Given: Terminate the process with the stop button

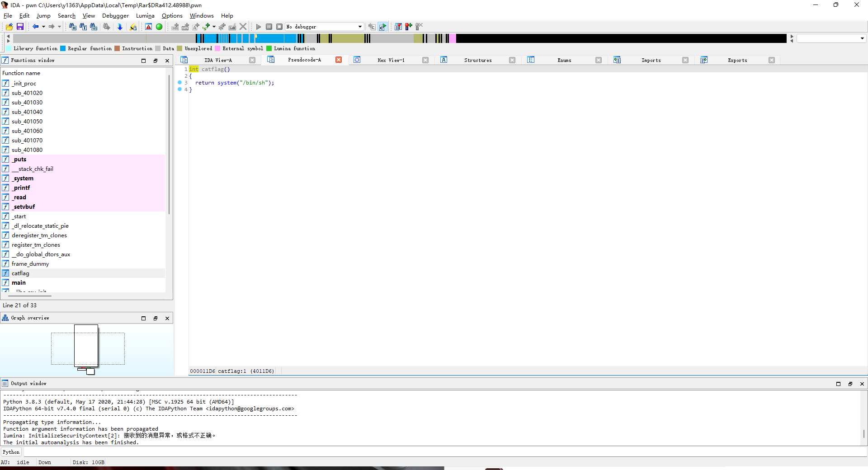Looking at the screenshot, I should 279,27.
